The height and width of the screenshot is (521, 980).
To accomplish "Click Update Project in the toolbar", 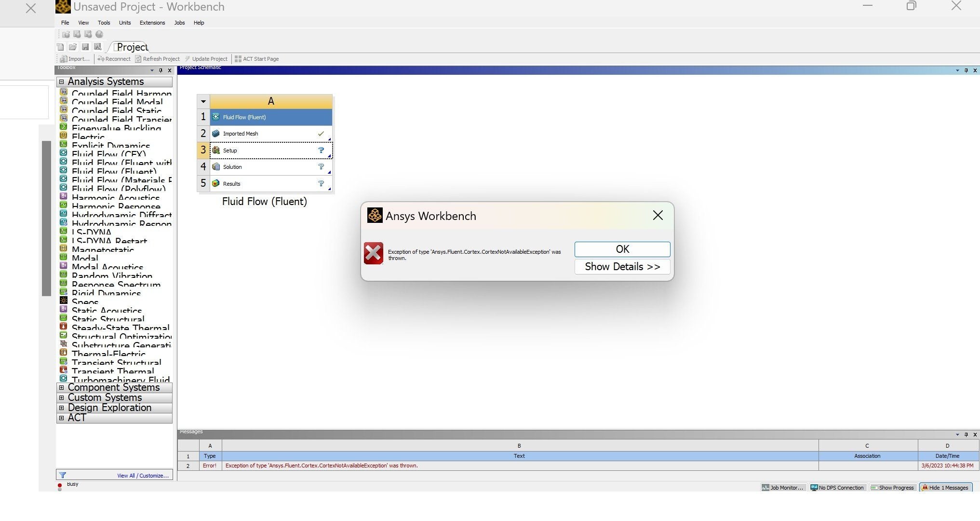I will pyautogui.click(x=206, y=59).
